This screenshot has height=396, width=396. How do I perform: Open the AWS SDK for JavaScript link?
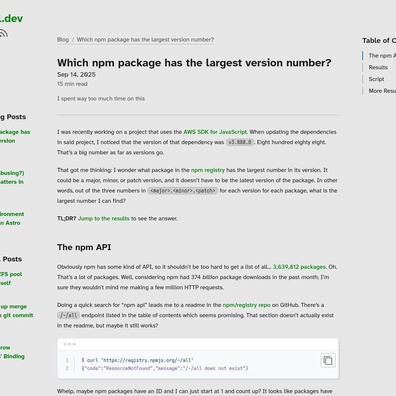(215, 132)
